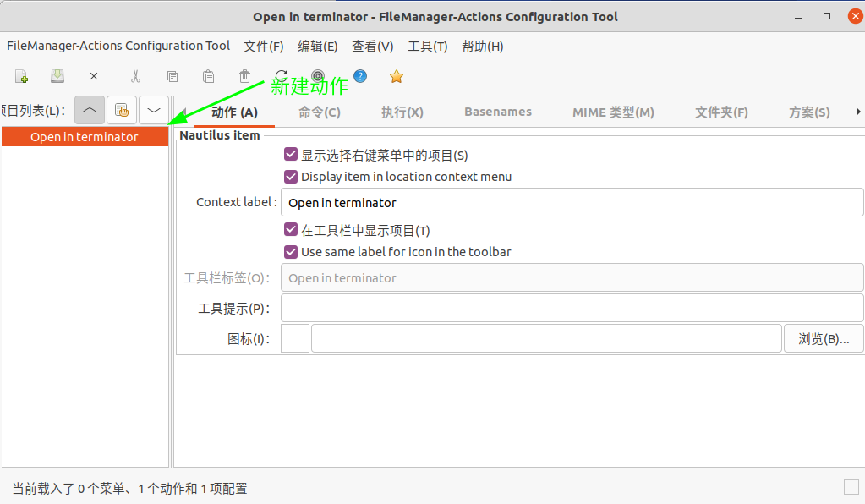
Task: Click the new action toolbar icon
Action: [22, 77]
